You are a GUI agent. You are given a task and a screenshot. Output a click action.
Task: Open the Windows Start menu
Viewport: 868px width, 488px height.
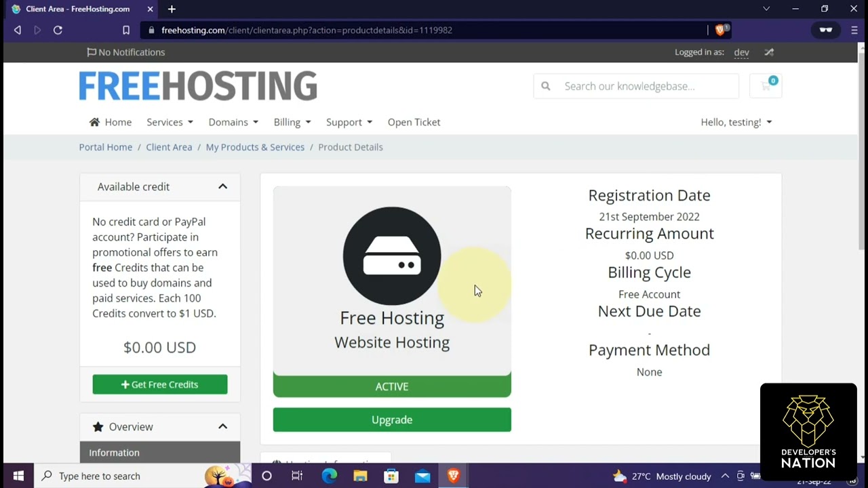point(18,476)
